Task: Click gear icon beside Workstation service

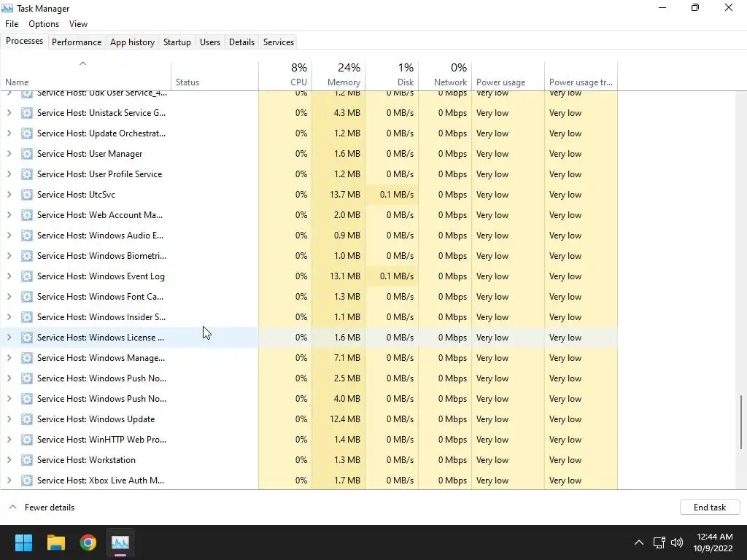Action: [x=27, y=461]
